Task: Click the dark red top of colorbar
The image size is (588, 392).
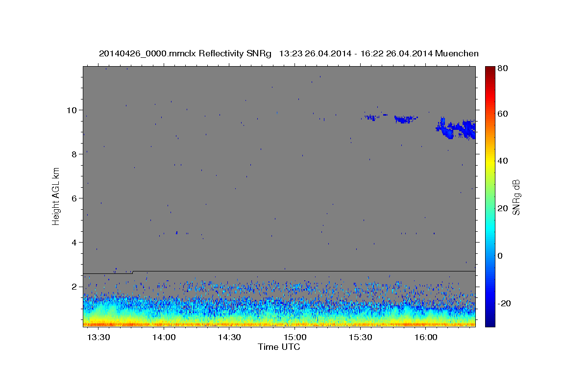Action: (490, 70)
